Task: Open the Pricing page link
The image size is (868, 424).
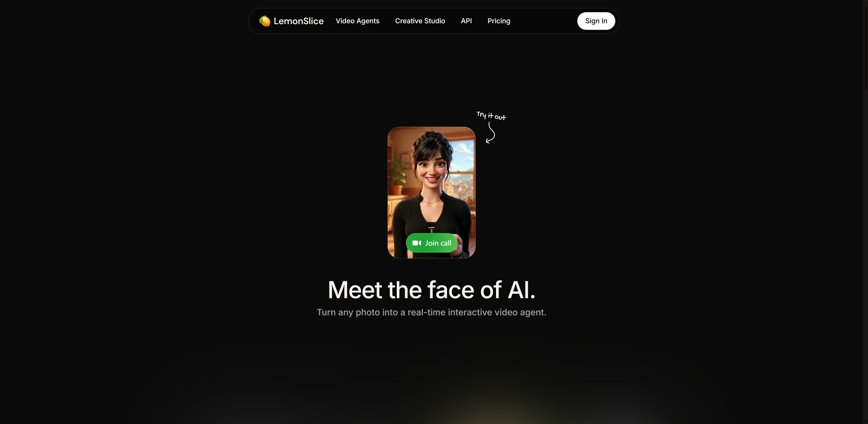Action: tap(499, 21)
